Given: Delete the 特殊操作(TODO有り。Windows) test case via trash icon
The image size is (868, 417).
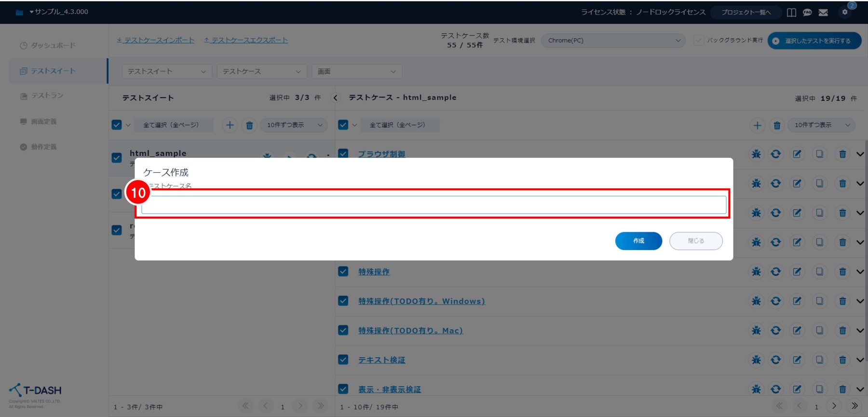Looking at the screenshot, I should (x=842, y=301).
